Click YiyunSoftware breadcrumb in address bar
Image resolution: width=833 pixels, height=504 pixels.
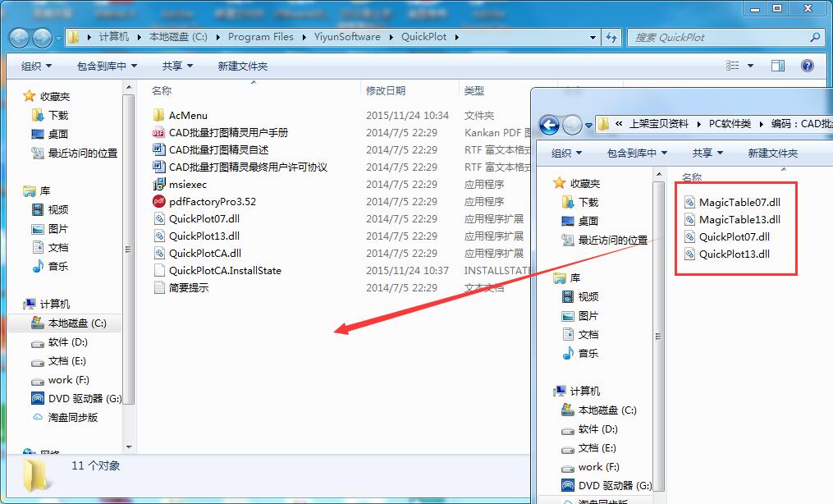point(347,37)
